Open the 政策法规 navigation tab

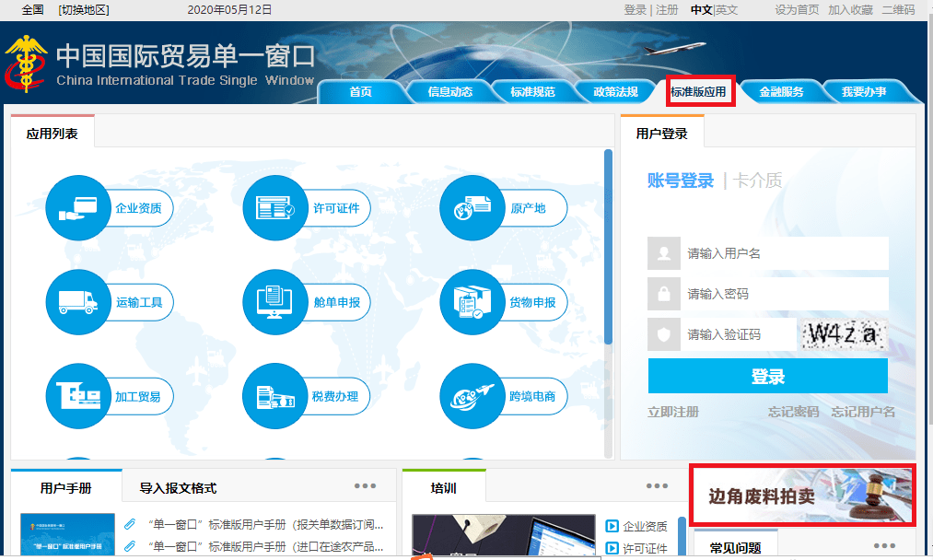click(616, 92)
